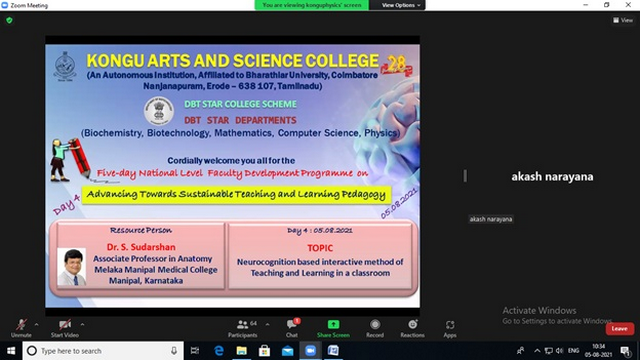Open the Participants panel

pos(242,328)
